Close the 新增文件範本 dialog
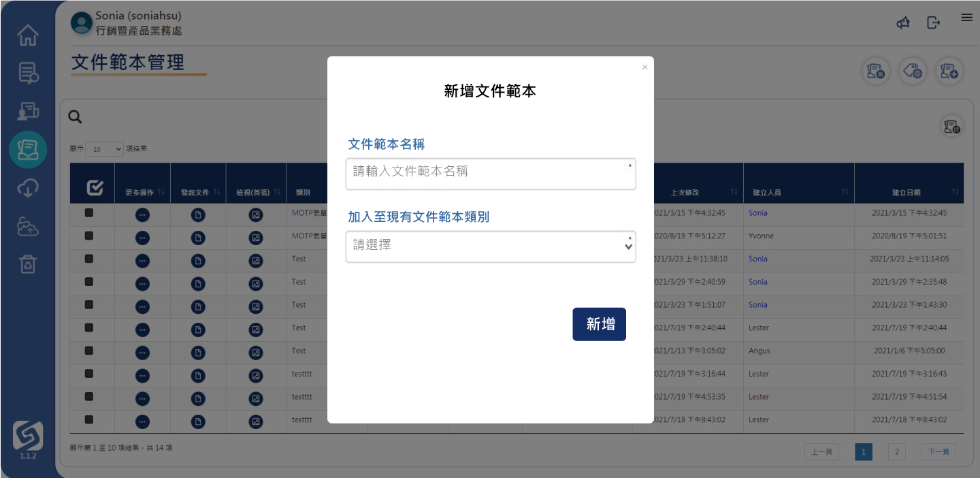Image resolution: width=980 pixels, height=478 pixels. coord(644,67)
